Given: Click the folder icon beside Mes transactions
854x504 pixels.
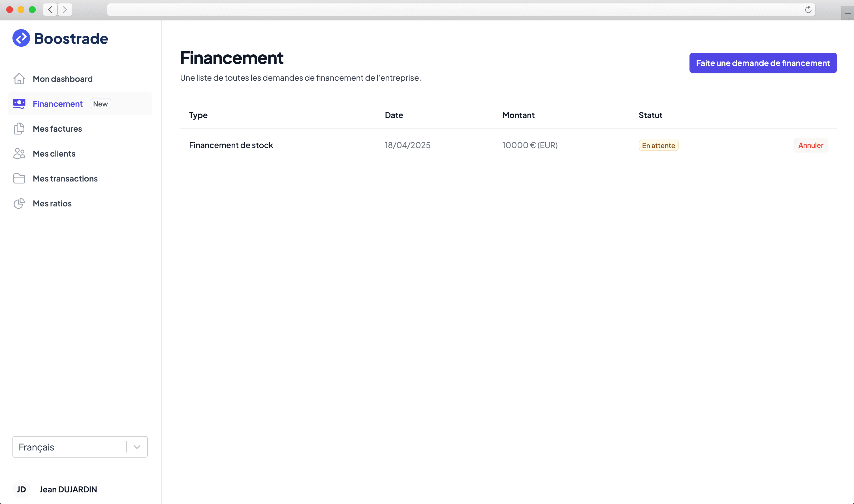Looking at the screenshot, I should coord(19,178).
